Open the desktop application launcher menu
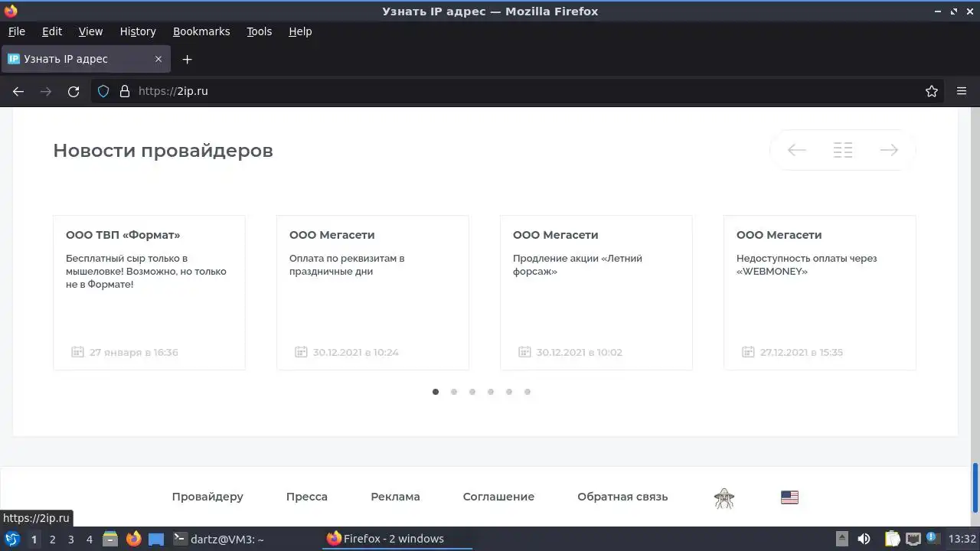The height and width of the screenshot is (551, 980). pyautogui.click(x=12, y=539)
